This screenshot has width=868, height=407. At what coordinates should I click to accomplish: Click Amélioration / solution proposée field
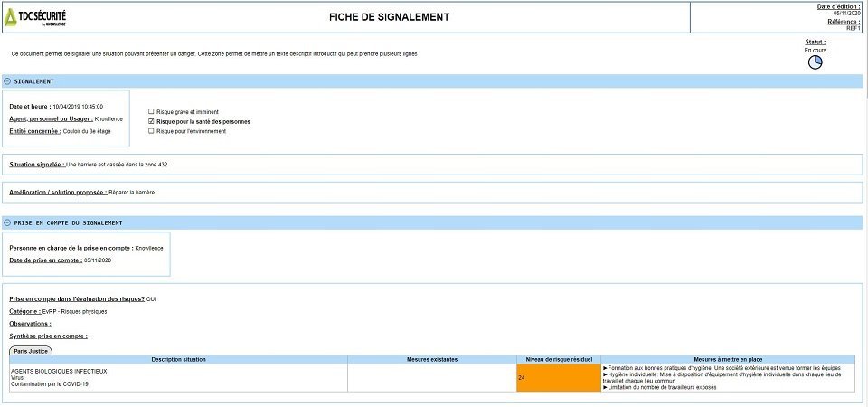click(x=432, y=192)
